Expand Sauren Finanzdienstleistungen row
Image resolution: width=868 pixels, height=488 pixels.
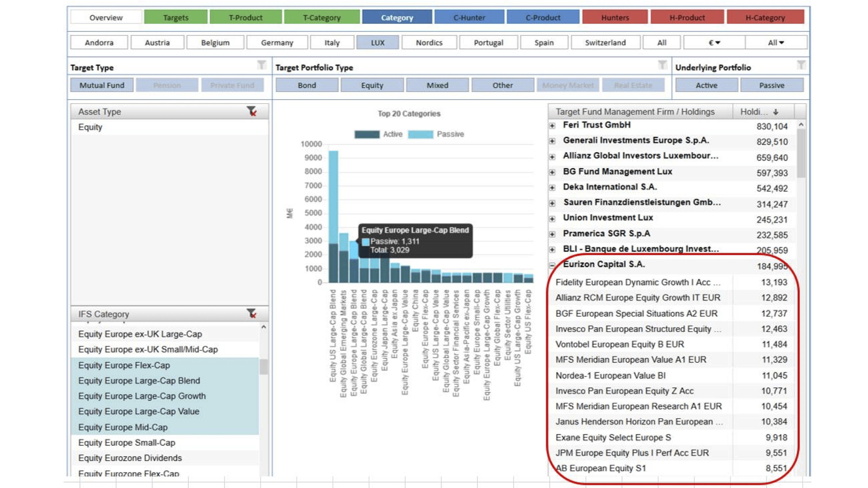(x=552, y=203)
